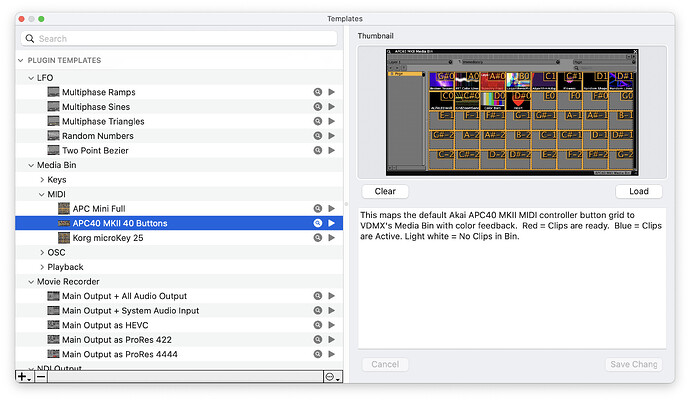Click the Clear thumbnail button
This screenshot has width=690, height=400.
click(385, 191)
